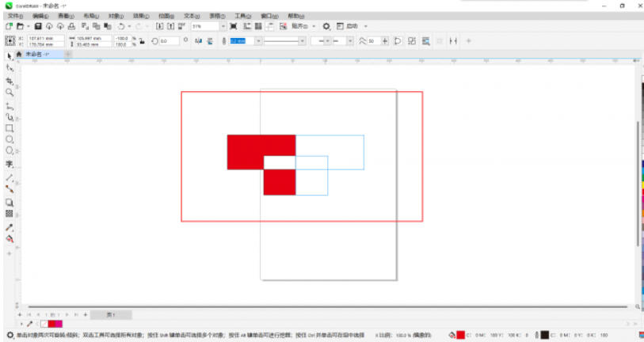The image size is (644, 342).
Task: Click the no-fill swatch in document palette
Action: 44,324
